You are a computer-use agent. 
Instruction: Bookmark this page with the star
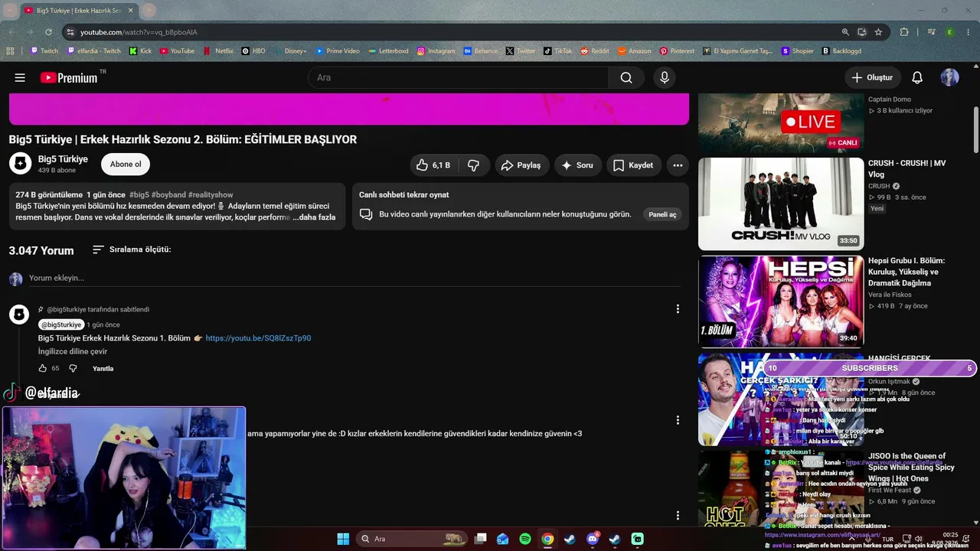(878, 32)
